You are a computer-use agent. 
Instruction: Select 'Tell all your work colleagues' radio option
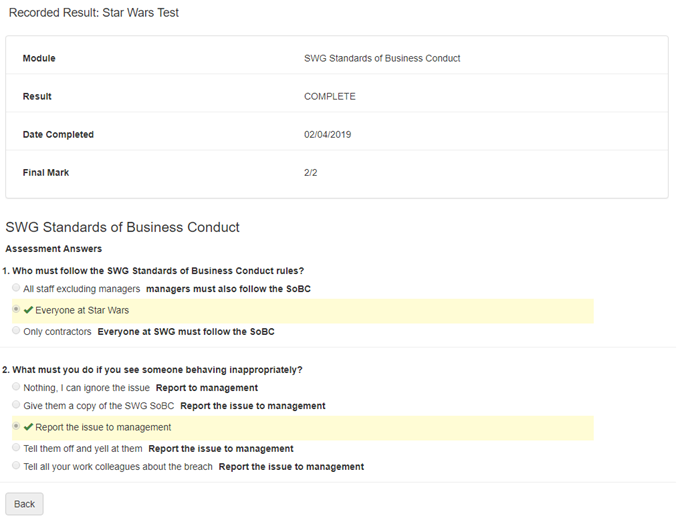tap(16, 466)
